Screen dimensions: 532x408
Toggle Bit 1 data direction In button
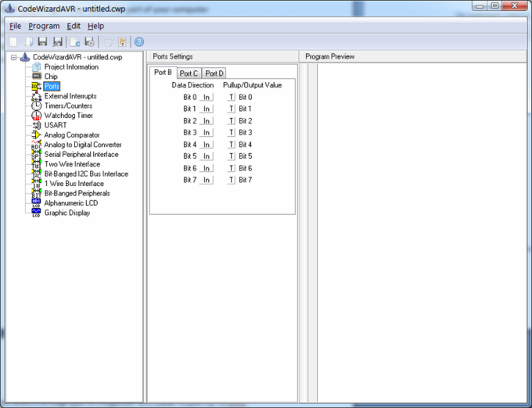point(207,109)
